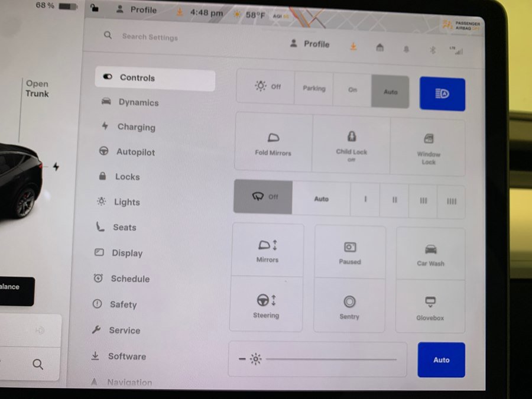Select wiper speed II
This screenshot has height=399, width=532.
[394, 200]
